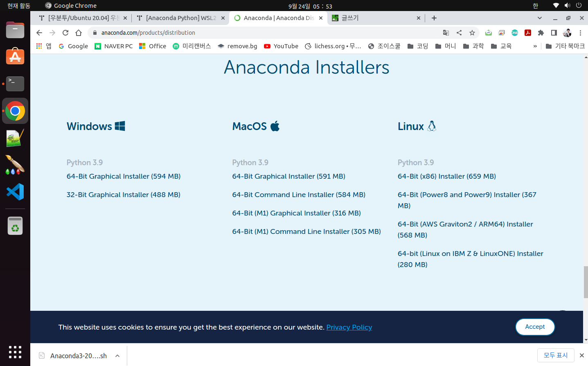This screenshot has width=588, height=366.
Task: Open clock and calendar in top bar
Action: point(310,6)
